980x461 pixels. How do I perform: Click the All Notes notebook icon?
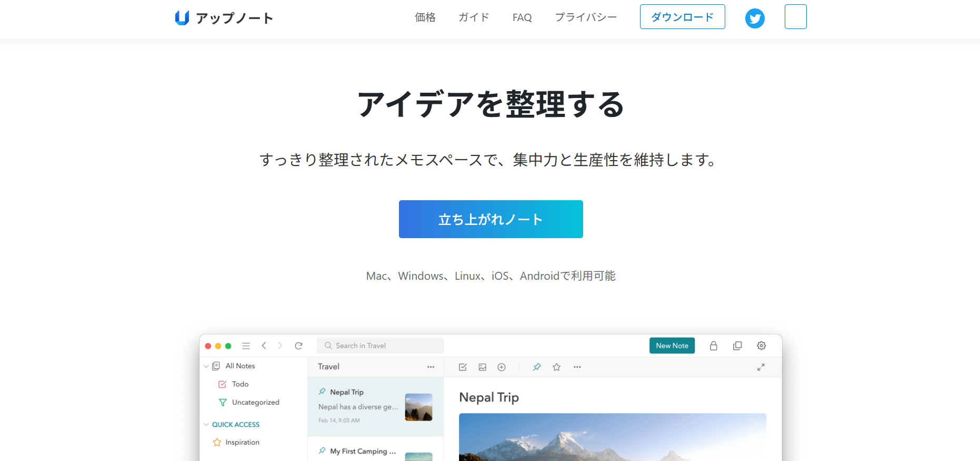coord(216,366)
